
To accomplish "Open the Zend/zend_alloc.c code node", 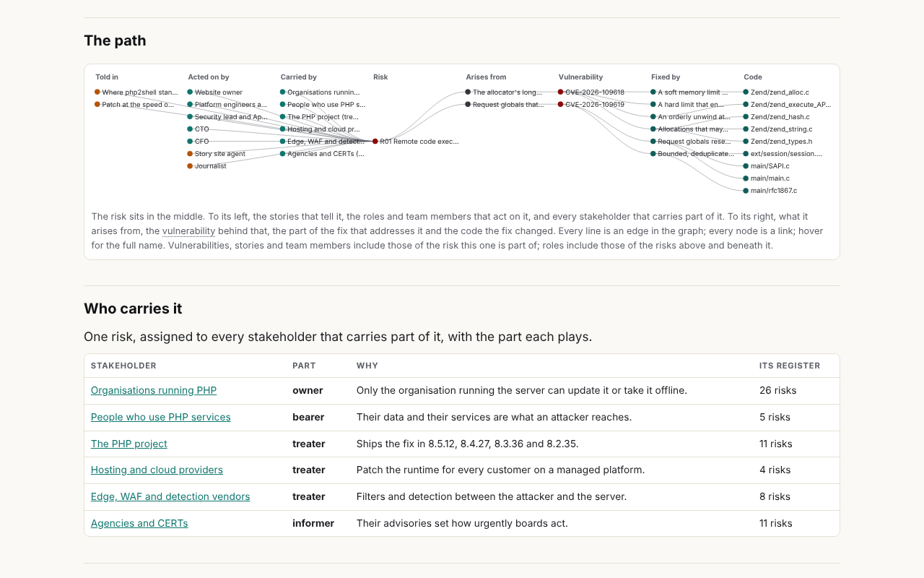I will (x=776, y=92).
